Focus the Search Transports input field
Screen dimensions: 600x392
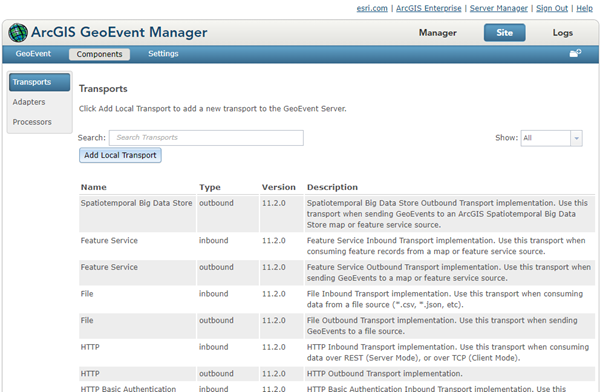[x=206, y=138]
